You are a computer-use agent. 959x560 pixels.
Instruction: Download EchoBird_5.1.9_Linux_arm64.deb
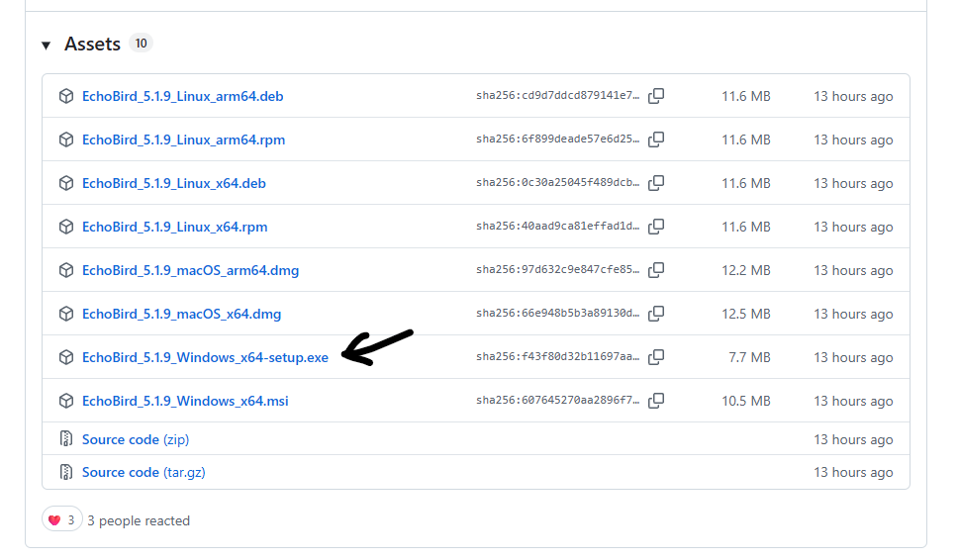pos(182,96)
